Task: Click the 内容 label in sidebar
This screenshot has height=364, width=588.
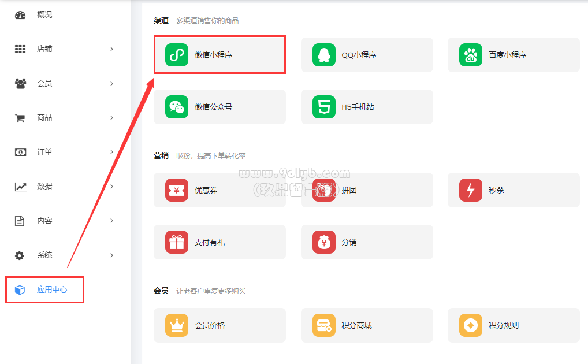Action: coord(44,221)
